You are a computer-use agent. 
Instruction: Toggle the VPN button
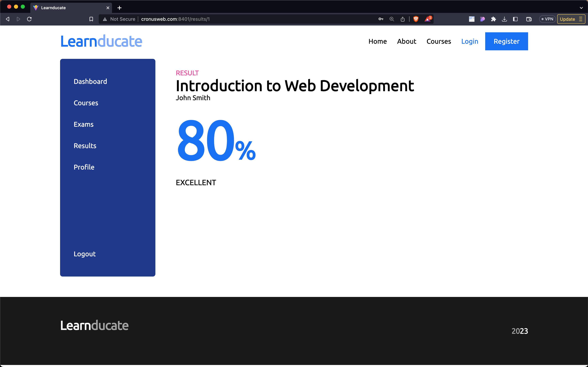tap(547, 19)
